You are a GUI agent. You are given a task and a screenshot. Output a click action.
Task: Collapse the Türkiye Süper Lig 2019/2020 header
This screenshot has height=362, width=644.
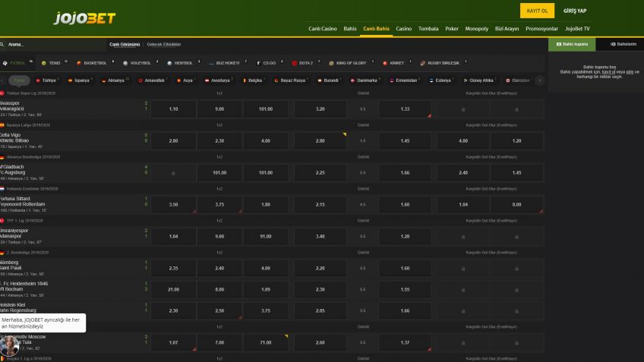272,93
